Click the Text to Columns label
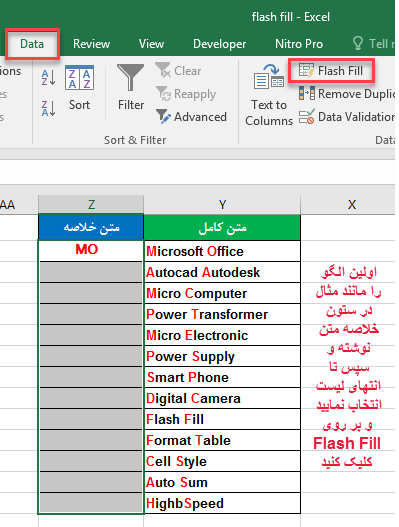Screen dimensions: 399x527 point(269,113)
